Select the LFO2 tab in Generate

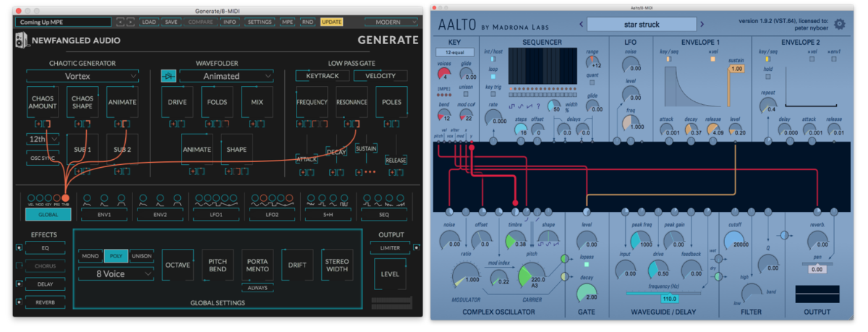pos(272,214)
